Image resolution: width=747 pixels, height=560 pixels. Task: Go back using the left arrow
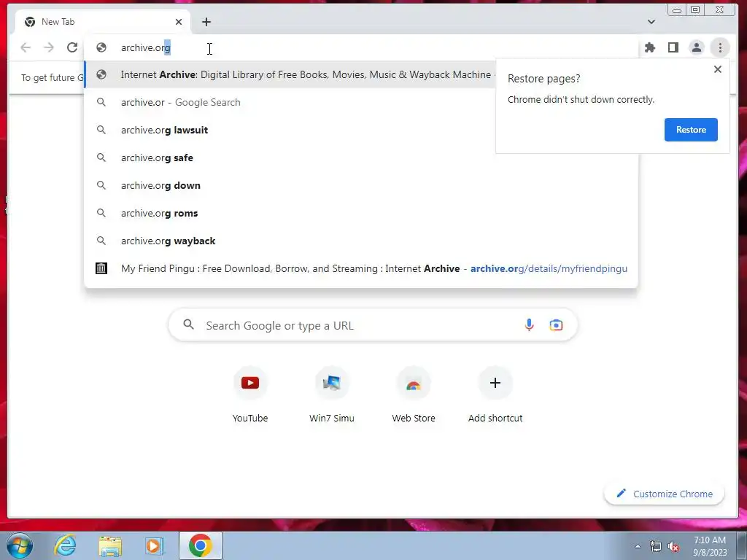26,47
